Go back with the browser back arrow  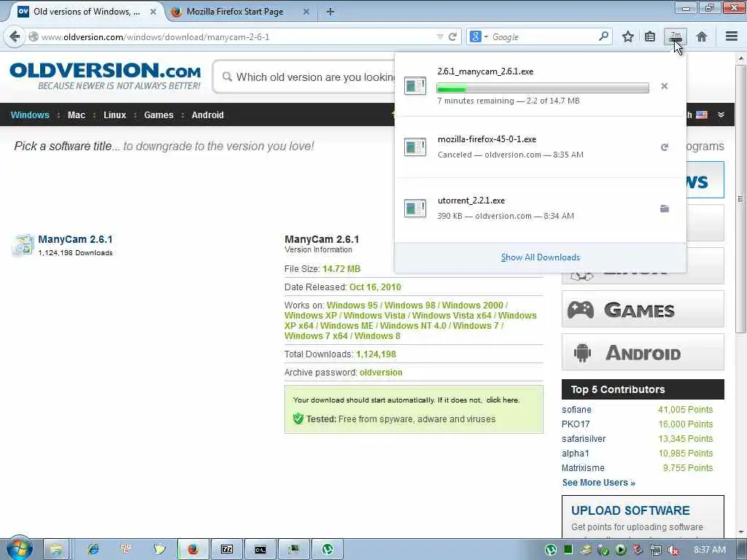15,36
